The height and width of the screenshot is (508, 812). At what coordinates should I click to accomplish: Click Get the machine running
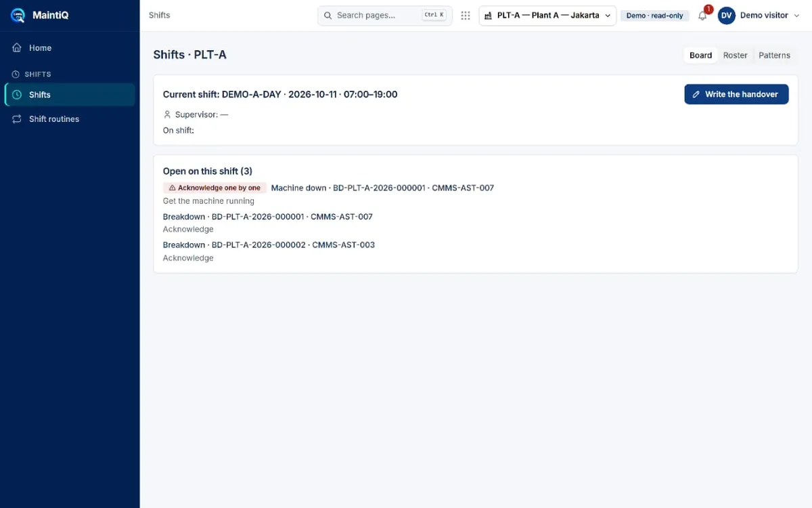(208, 201)
